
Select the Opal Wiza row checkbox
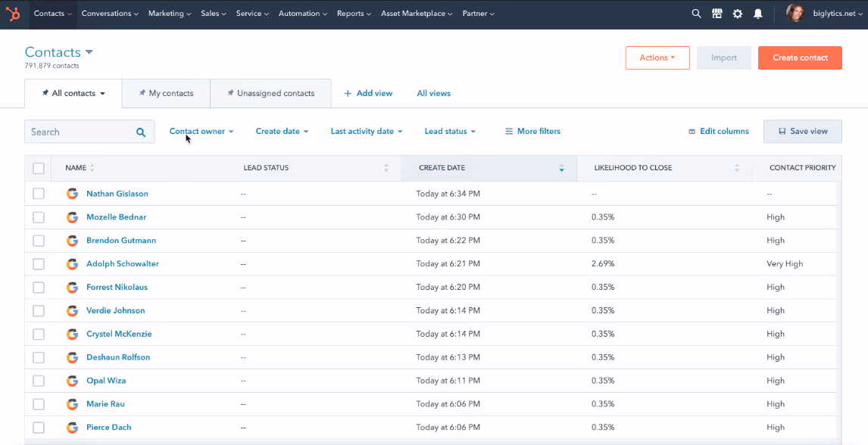pyautogui.click(x=38, y=381)
